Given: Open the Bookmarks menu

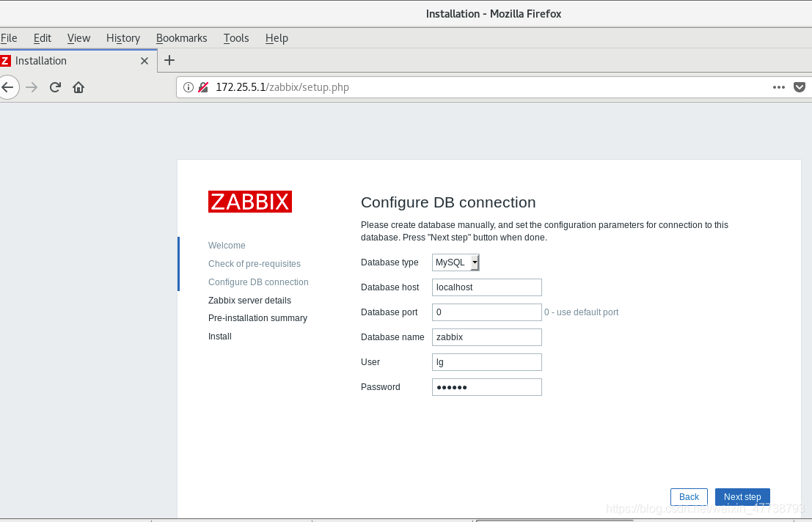Looking at the screenshot, I should click(x=182, y=38).
